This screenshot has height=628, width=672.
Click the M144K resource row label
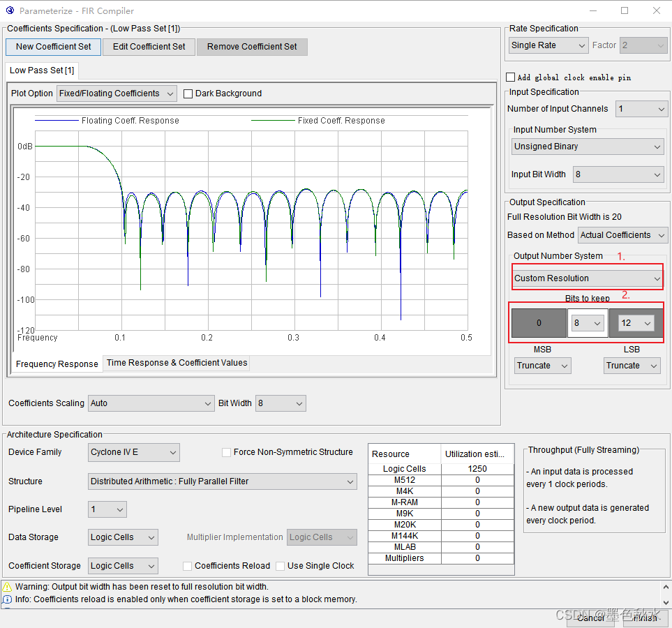(405, 536)
